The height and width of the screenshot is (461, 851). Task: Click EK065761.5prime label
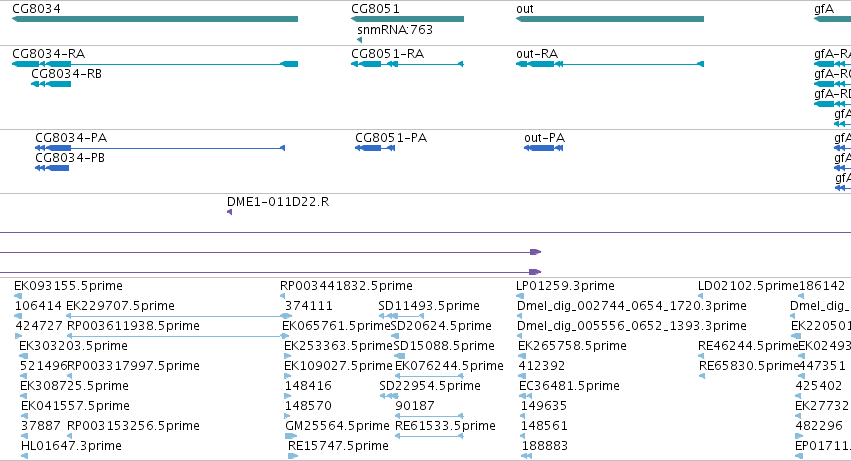coord(336,326)
